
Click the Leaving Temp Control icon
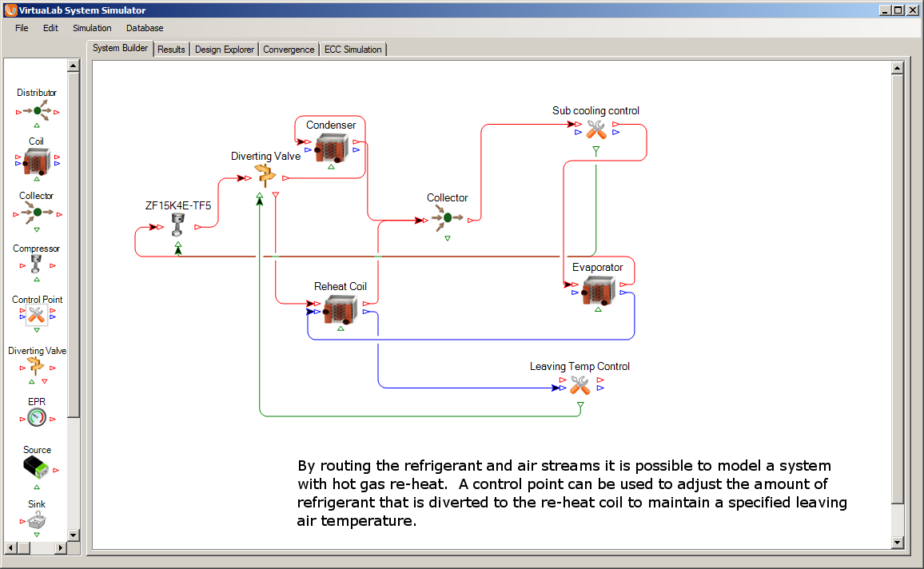(579, 384)
